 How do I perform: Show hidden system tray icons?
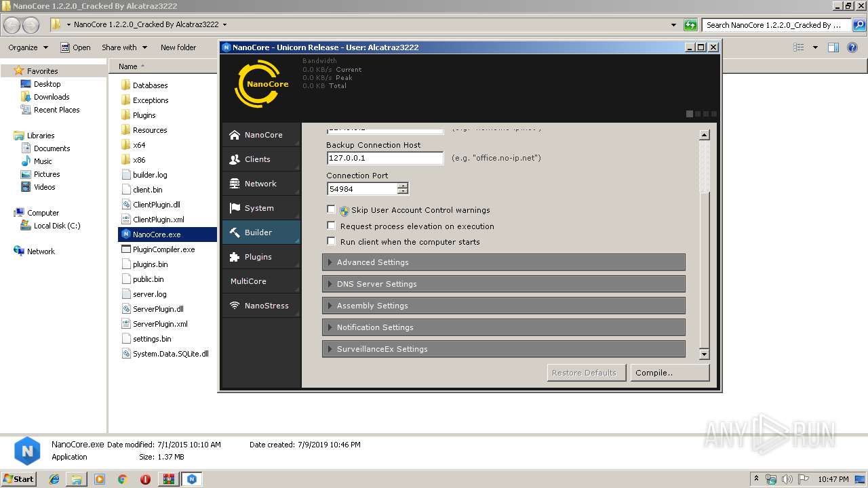pos(756,479)
